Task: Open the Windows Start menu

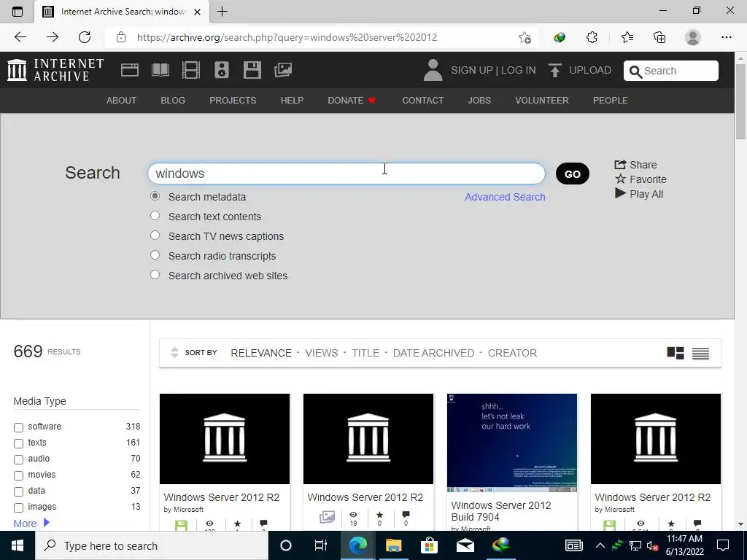Action: click(x=18, y=545)
